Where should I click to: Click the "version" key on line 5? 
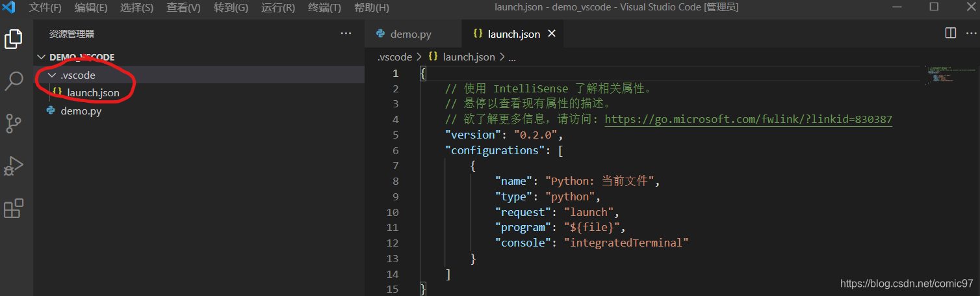(472, 135)
